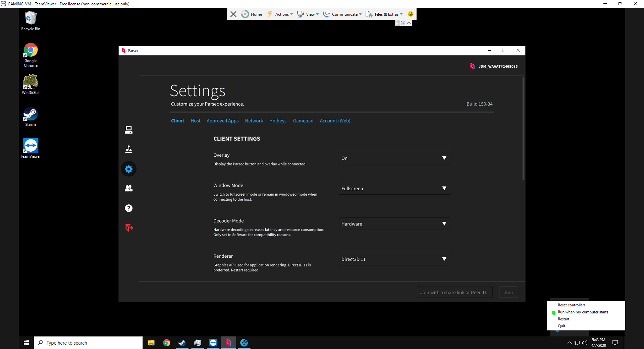Switch to the Client settings tab
Viewport: 644px width, 349px height.
click(x=177, y=120)
